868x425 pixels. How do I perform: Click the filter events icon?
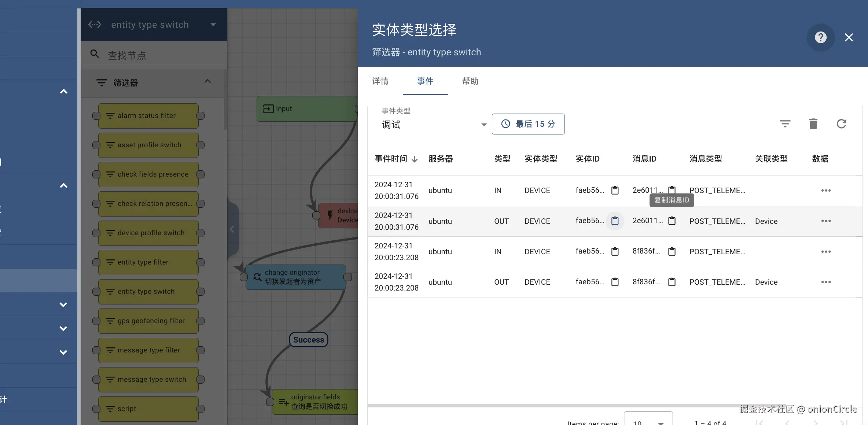pos(785,124)
